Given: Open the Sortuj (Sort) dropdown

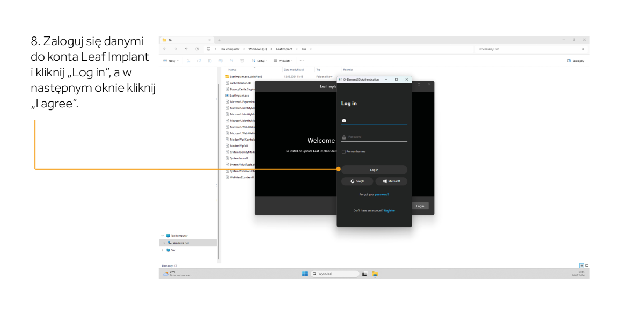Looking at the screenshot, I should point(260,61).
